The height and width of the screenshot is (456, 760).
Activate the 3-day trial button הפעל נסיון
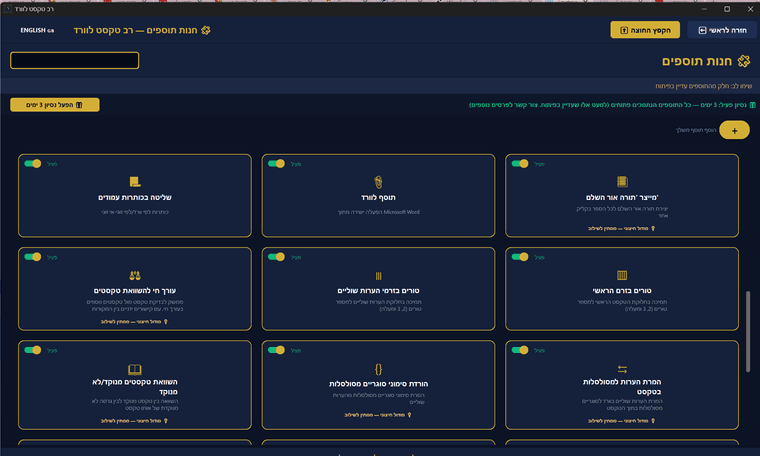(x=55, y=105)
